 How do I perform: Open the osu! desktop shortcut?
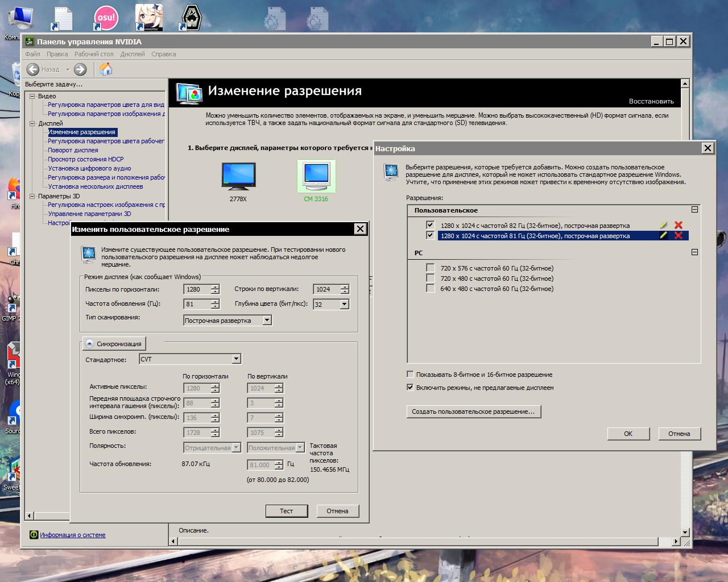[106, 18]
